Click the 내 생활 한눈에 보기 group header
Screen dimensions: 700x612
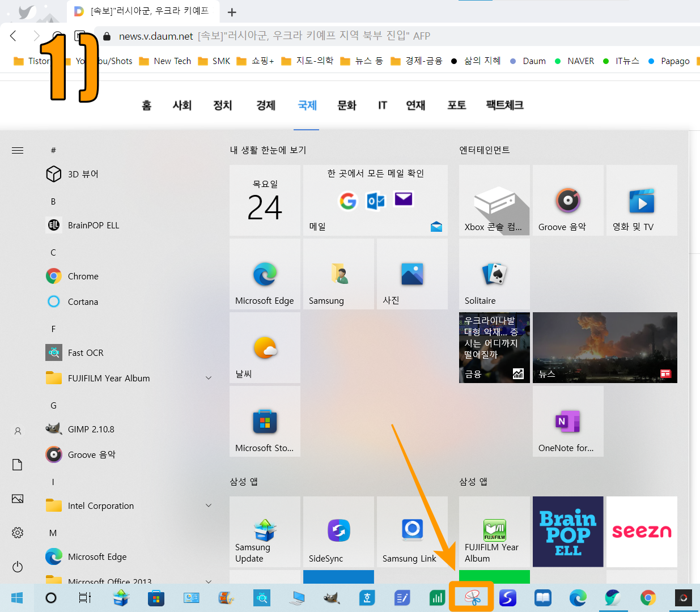tap(268, 150)
